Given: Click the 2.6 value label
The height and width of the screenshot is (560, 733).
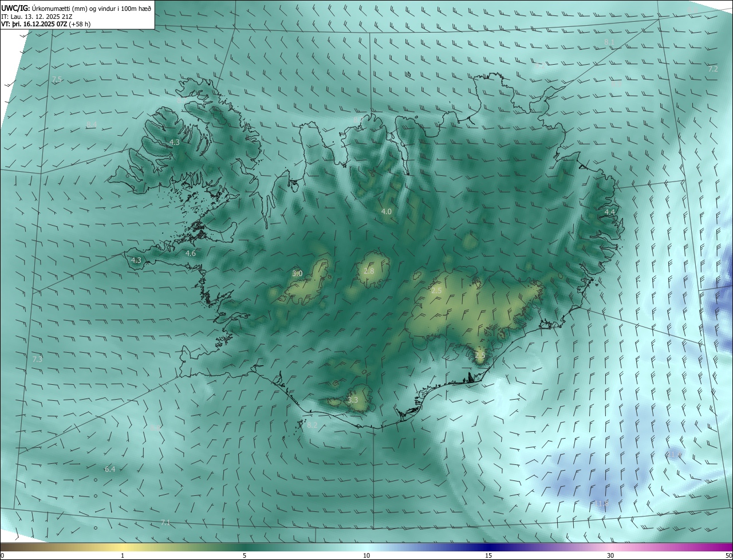Looking at the screenshot, I should pos(480,355).
